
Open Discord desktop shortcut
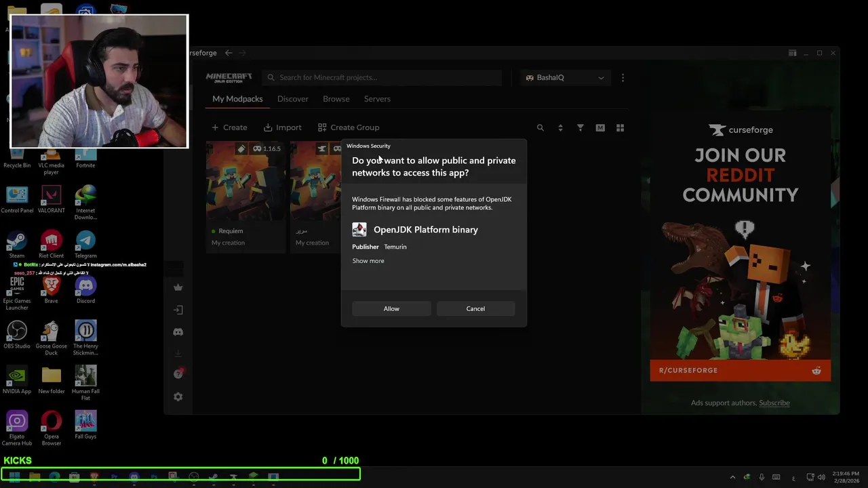[x=85, y=290]
